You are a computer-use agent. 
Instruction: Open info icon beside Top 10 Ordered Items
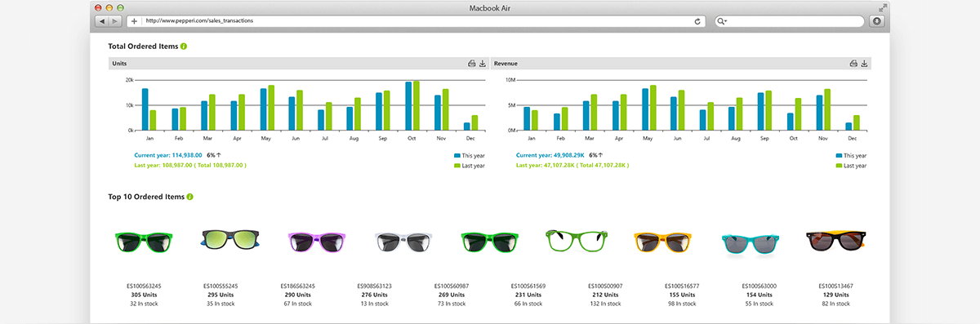click(x=189, y=197)
